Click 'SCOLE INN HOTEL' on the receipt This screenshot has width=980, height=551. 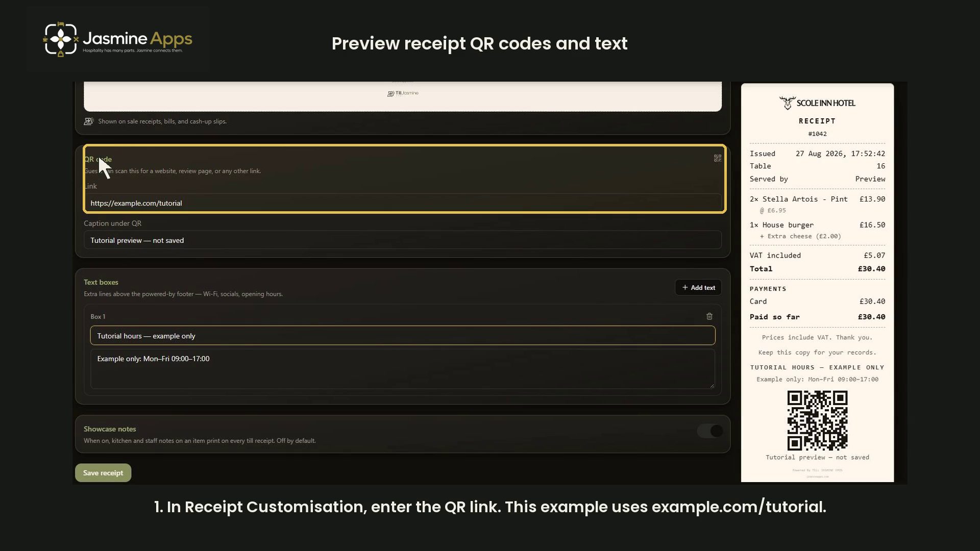(826, 103)
